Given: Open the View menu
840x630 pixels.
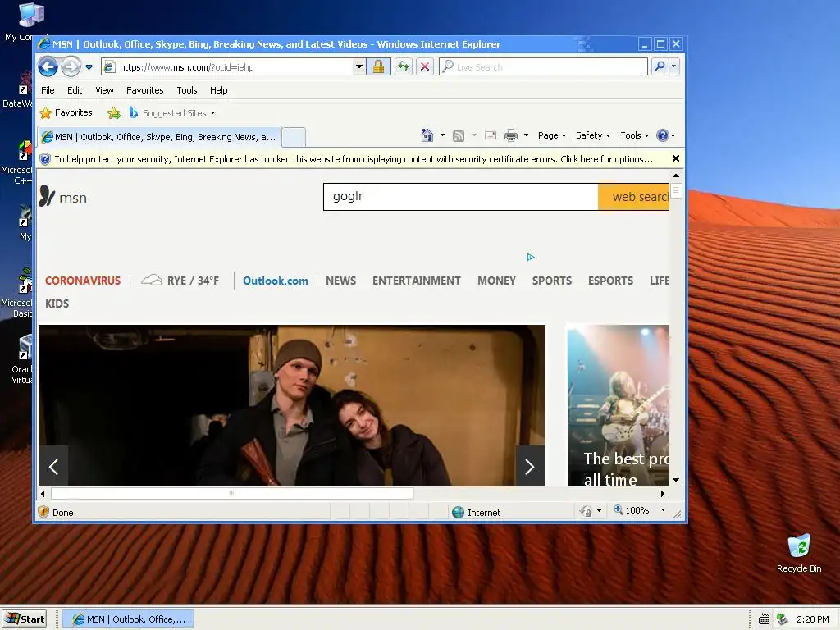Looking at the screenshot, I should click(x=104, y=90).
